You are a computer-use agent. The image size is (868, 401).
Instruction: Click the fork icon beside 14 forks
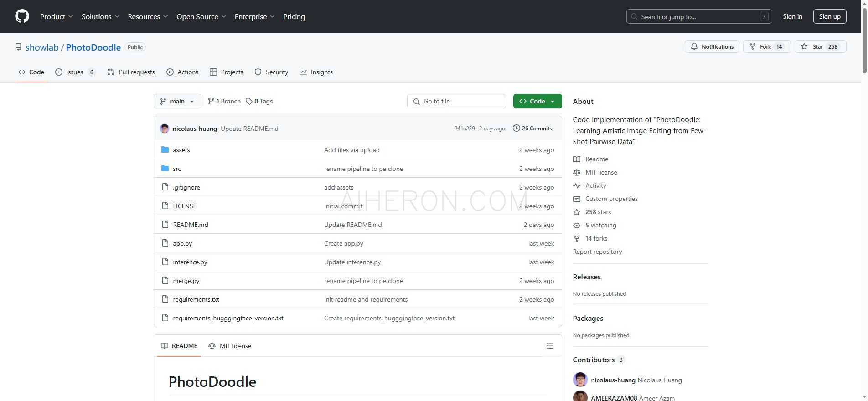[x=577, y=238]
